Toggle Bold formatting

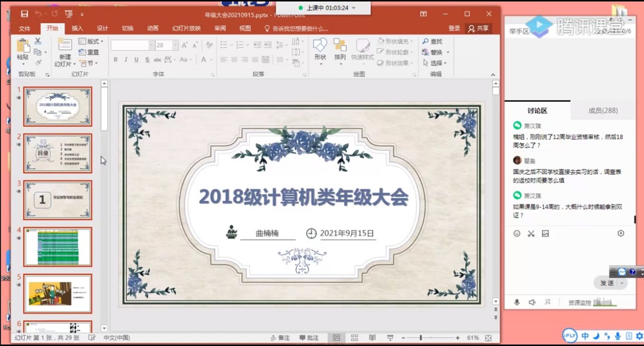click(x=116, y=60)
